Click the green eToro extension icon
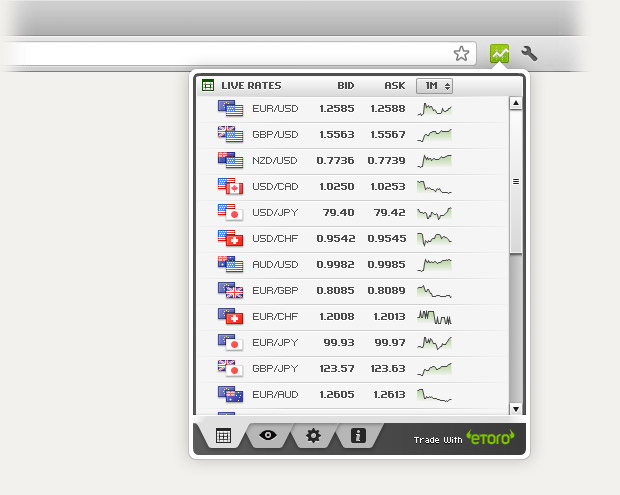This screenshot has height=495, width=620. (499, 53)
